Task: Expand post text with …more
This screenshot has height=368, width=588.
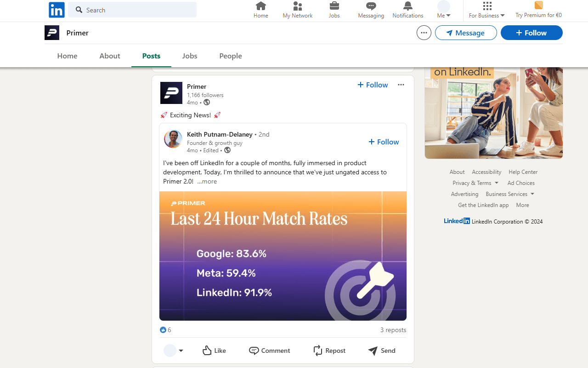Action: pos(207,181)
